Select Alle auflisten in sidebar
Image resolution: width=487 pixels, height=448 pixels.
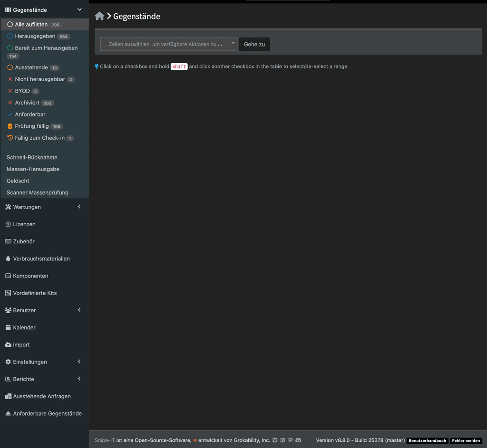pyautogui.click(x=45, y=24)
